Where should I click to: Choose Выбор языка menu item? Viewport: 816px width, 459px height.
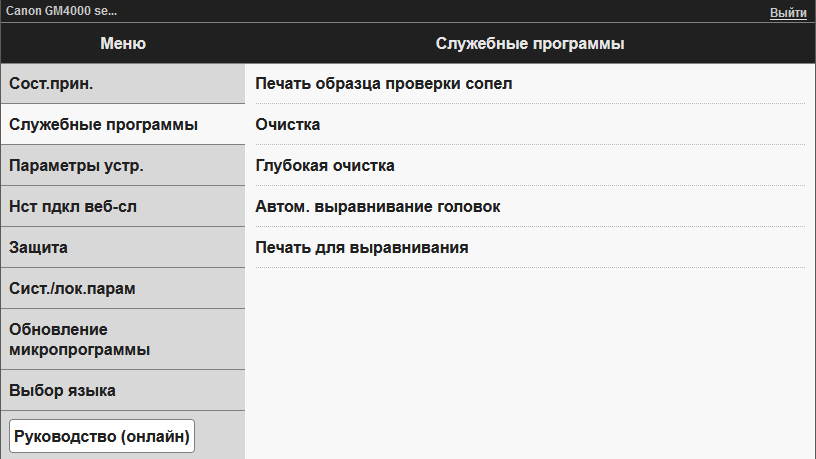(63, 390)
